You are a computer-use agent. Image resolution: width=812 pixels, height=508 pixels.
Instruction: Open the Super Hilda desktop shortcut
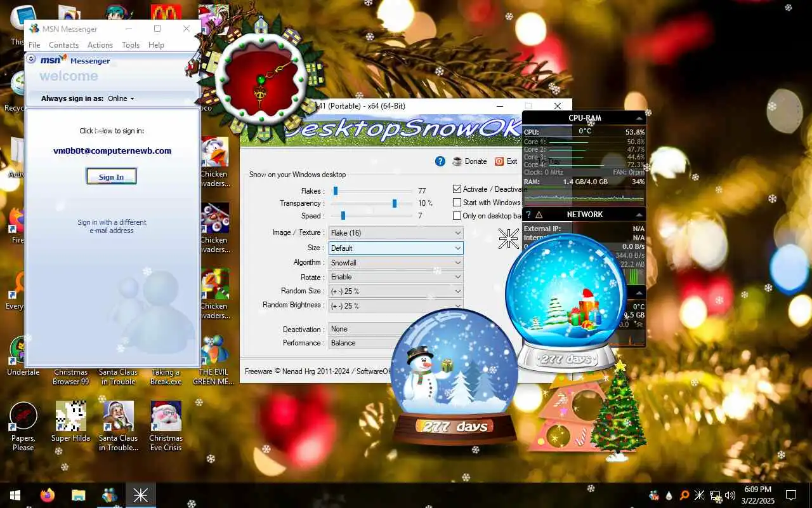[70, 422]
